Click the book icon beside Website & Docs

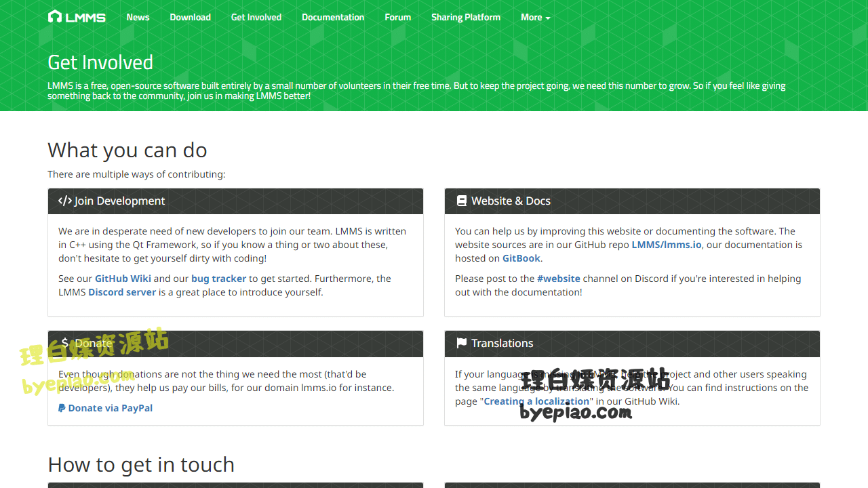462,201
